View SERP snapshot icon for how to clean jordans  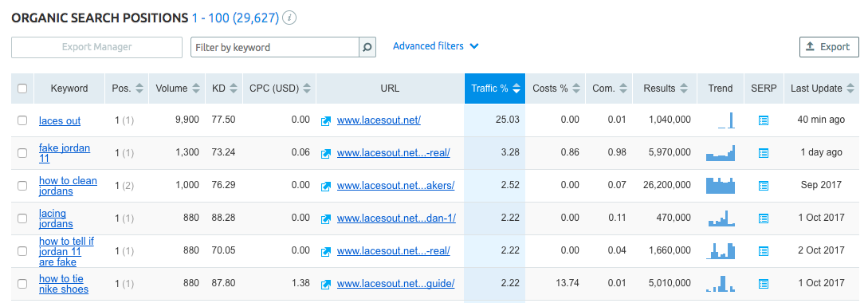tap(764, 186)
